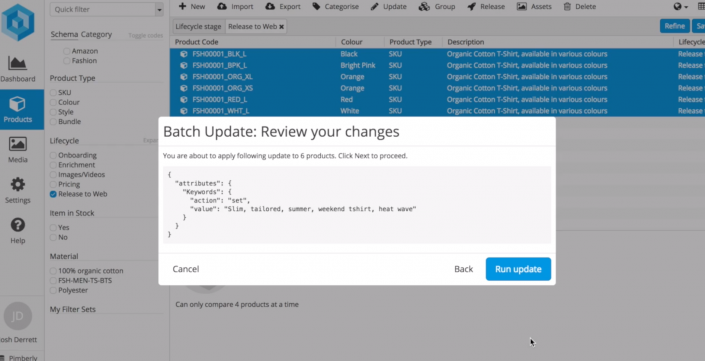Screen dimensions: 705x361
Task: Click the Bright Pink colour cell
Action: (x=358, y=65)
